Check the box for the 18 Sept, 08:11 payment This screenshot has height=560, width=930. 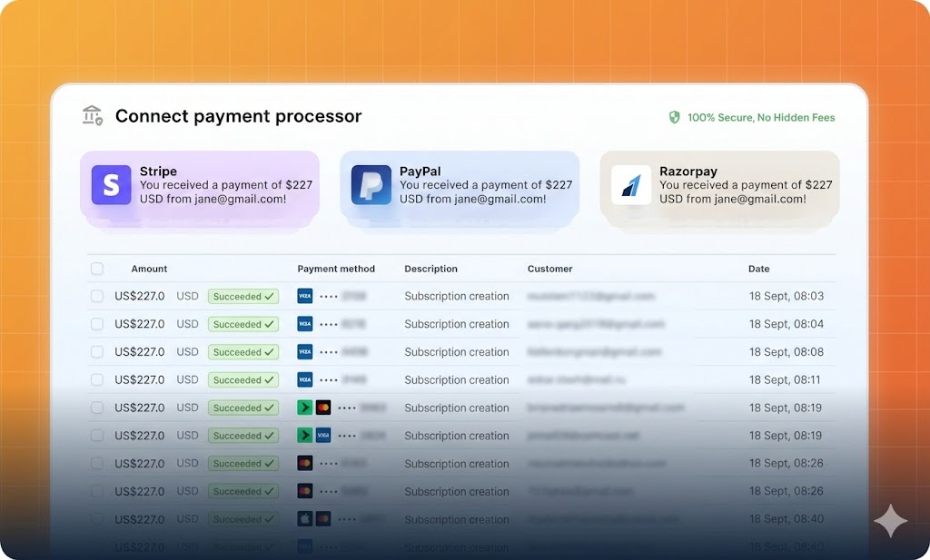pyautogui.click(x=97, y=379)
